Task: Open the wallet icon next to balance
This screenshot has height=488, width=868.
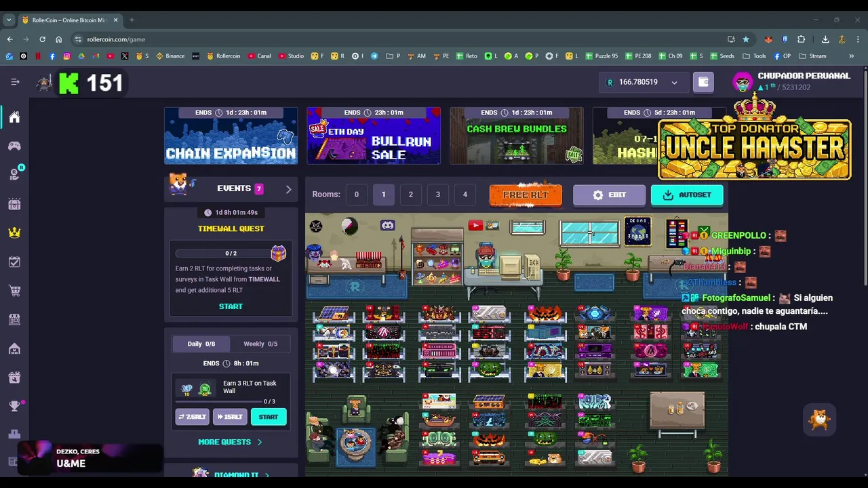Action: 703,82
